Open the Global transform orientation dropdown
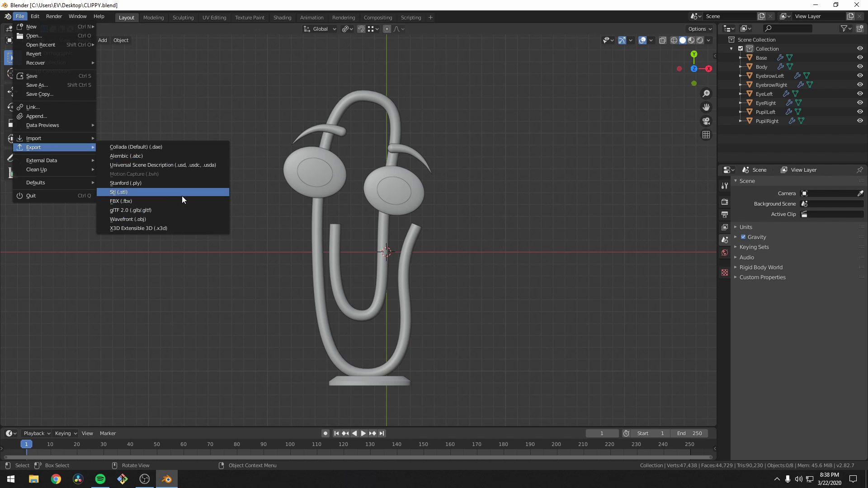Viewport: 868px width, 488px height. (320, 28)
